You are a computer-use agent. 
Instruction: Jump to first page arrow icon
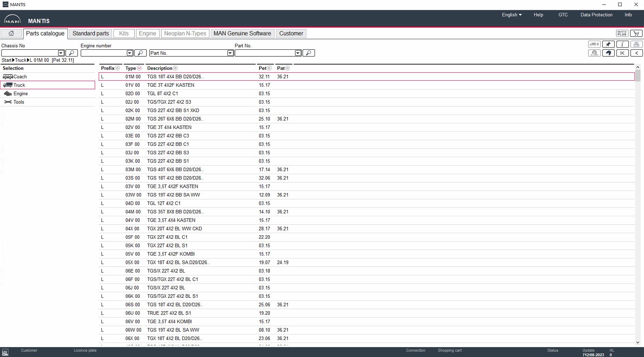tap(622, 53)
